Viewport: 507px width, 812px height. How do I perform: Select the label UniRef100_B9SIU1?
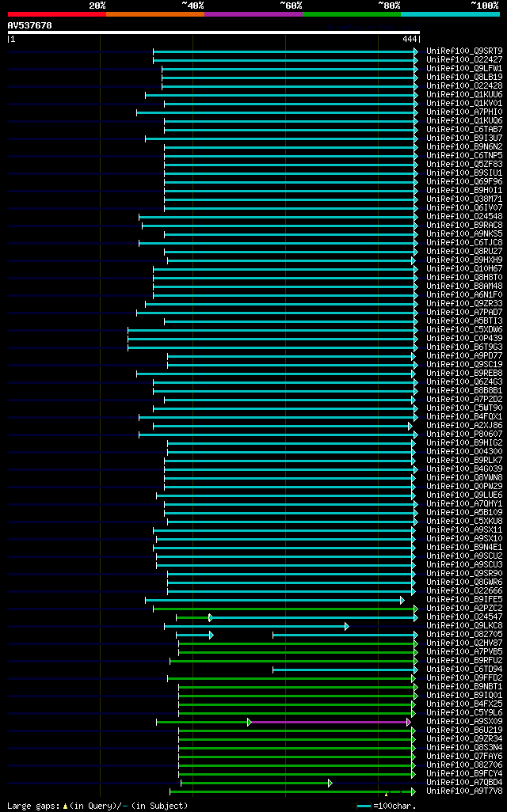[x=464, y=173]
